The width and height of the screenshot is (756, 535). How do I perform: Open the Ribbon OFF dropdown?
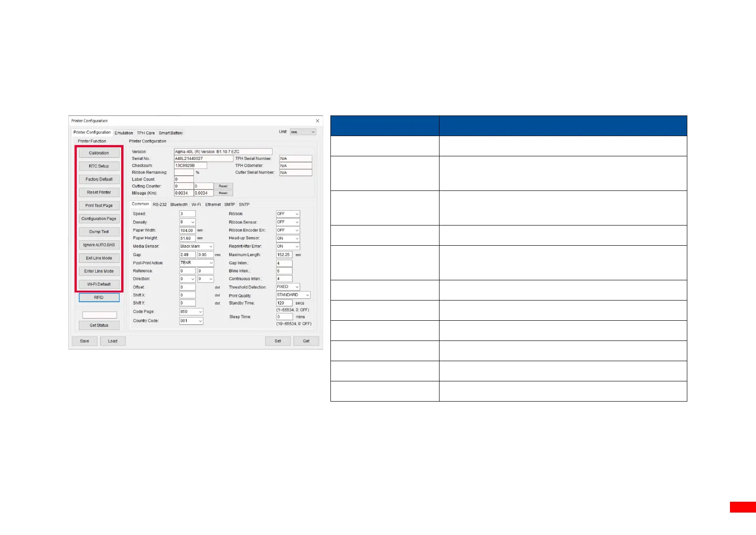pos(288,214)
